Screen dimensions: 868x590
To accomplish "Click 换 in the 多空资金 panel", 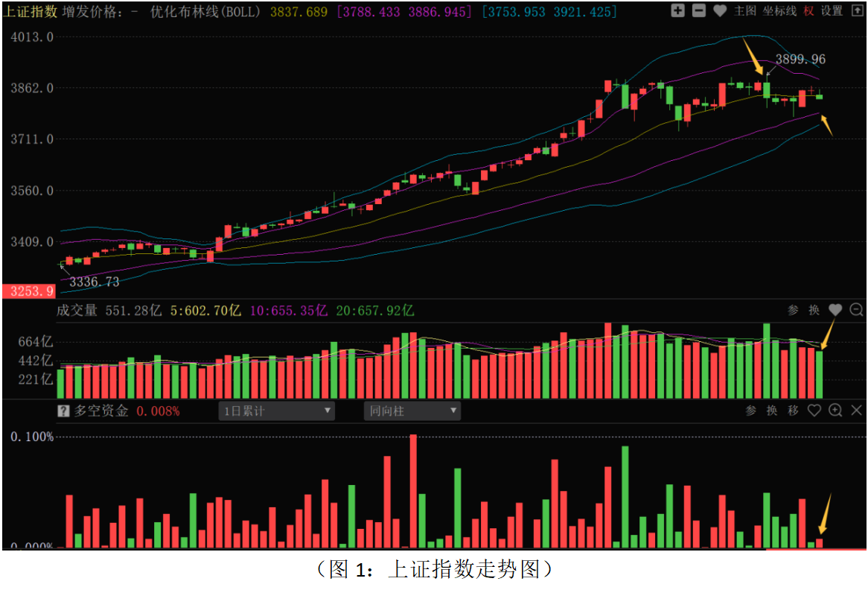I will pyautogui.click(x=772, y=410).
